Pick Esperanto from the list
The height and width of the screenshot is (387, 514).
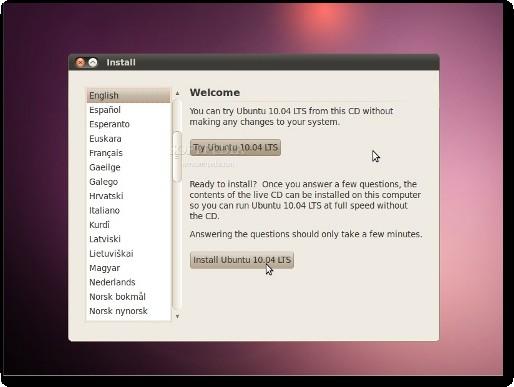[x=128, y=124]
